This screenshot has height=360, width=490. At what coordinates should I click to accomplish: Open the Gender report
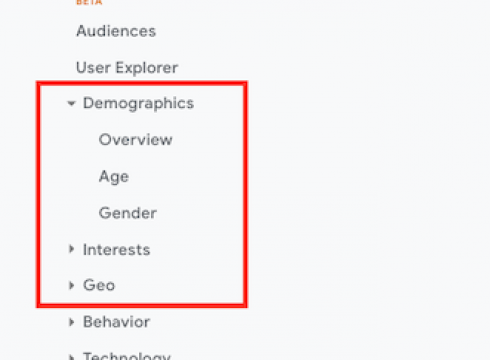pyautogui.click(x=128, y=213)
